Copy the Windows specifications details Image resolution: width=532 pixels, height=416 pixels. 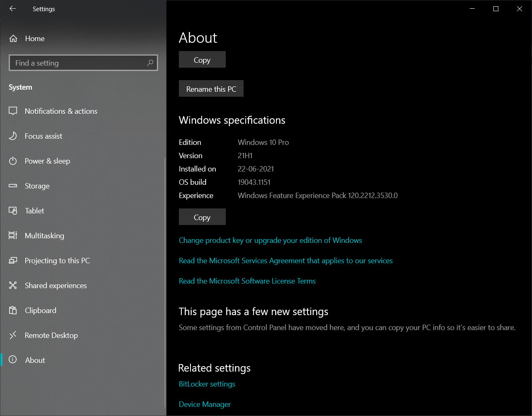coord(202,217)
